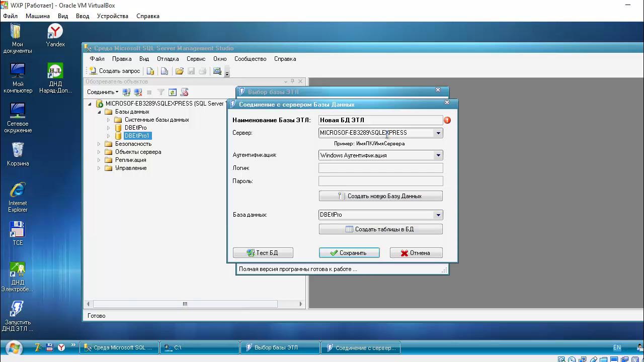Screen dimensions: 644x362
Task: Select the DBEtlPro1 database in the tree
Action: (x=137, y=136)
